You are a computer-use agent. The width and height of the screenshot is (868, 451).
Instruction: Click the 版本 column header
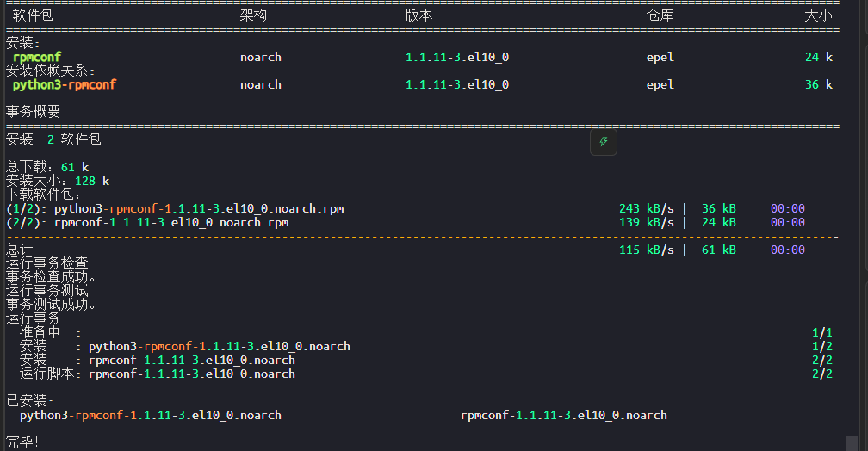click(418, 15)
